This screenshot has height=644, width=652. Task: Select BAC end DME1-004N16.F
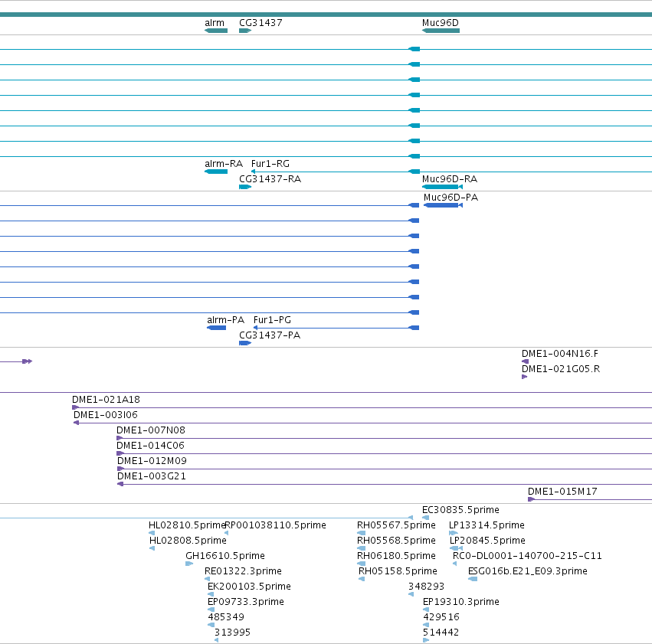pyautogui.click(x=525, y=361)
